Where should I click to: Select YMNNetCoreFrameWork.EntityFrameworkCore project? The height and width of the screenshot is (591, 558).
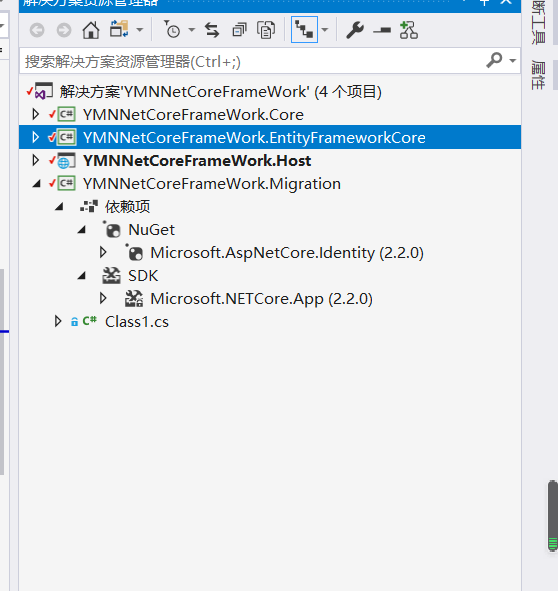[254, 138]
